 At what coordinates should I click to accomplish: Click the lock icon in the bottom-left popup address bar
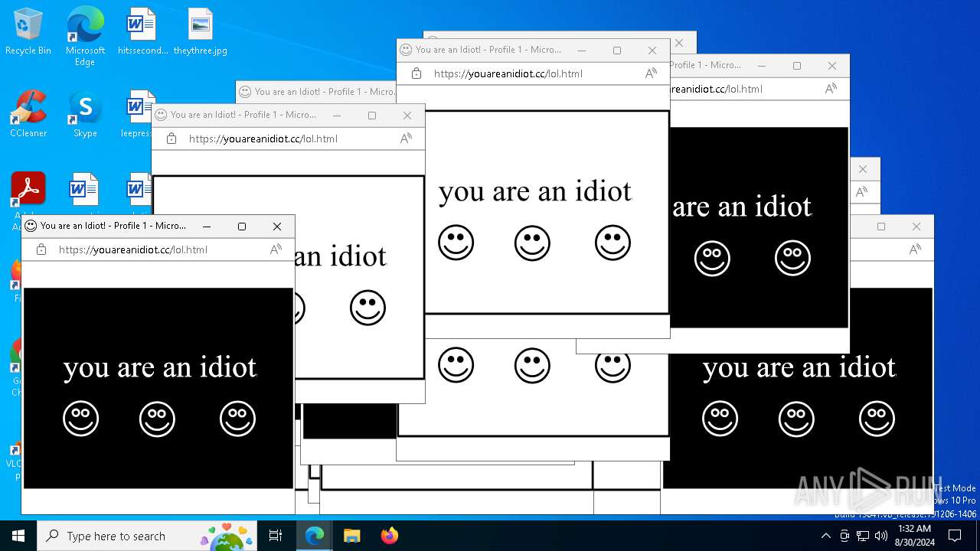41,249
